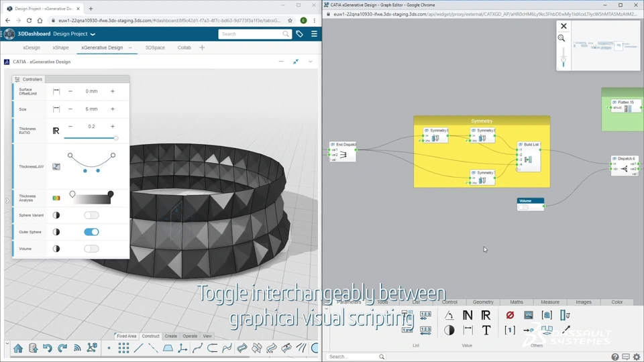
Task: Toggle visibility eye on the Build List node
Action: pos(521,145)
